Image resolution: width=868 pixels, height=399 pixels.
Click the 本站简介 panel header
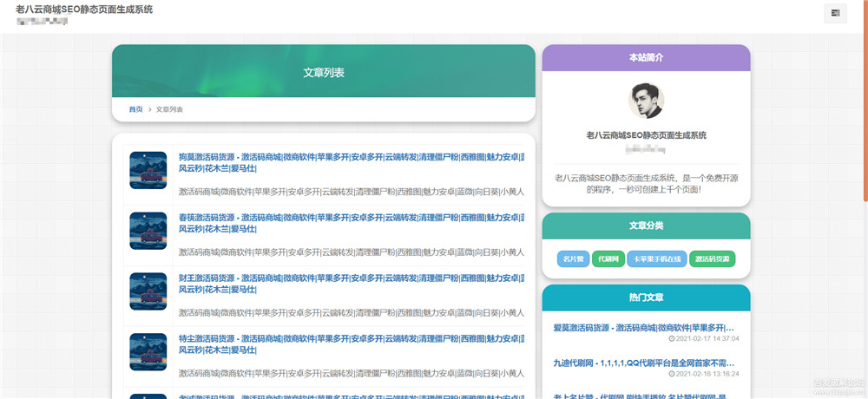646,57
